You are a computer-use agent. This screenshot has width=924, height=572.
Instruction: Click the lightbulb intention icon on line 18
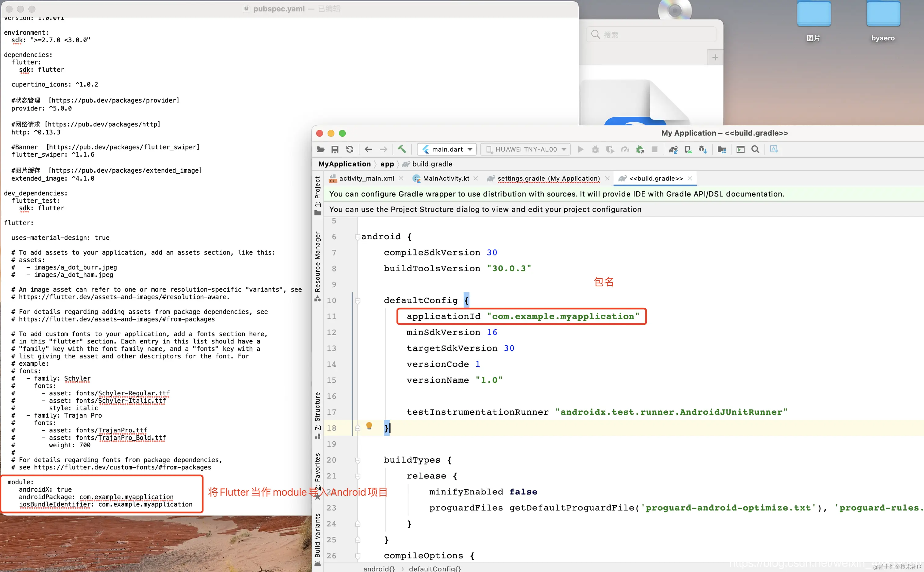(x=369, y=426)
